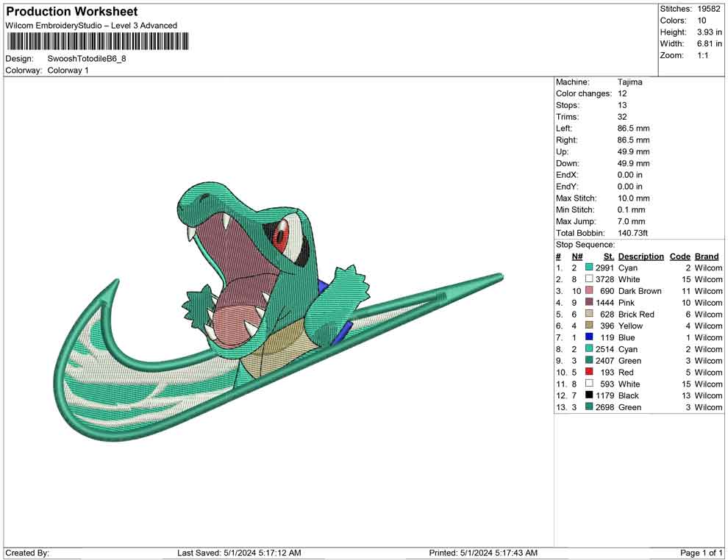Click the Page 1 of 1 footer text
This screenshot has width=728, height=560.
[x=702, y=553]
